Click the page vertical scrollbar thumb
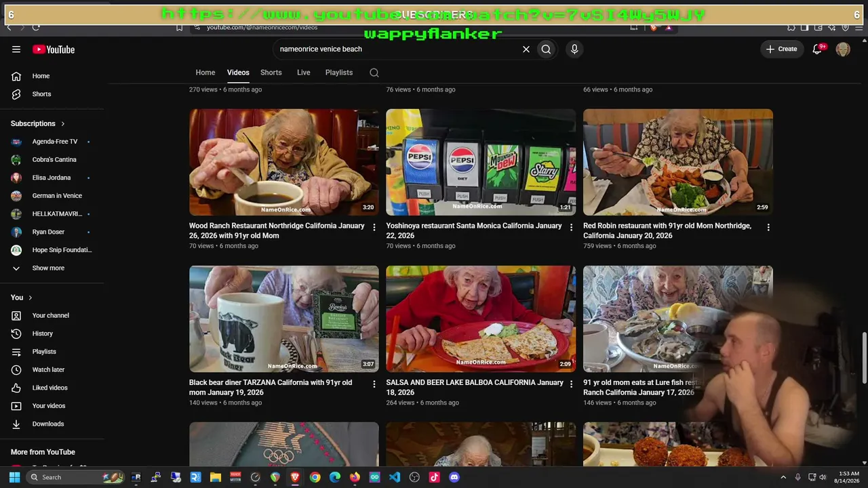Viewport: 868px width, 488px height. pyautogui.click(x=864, y=359)
